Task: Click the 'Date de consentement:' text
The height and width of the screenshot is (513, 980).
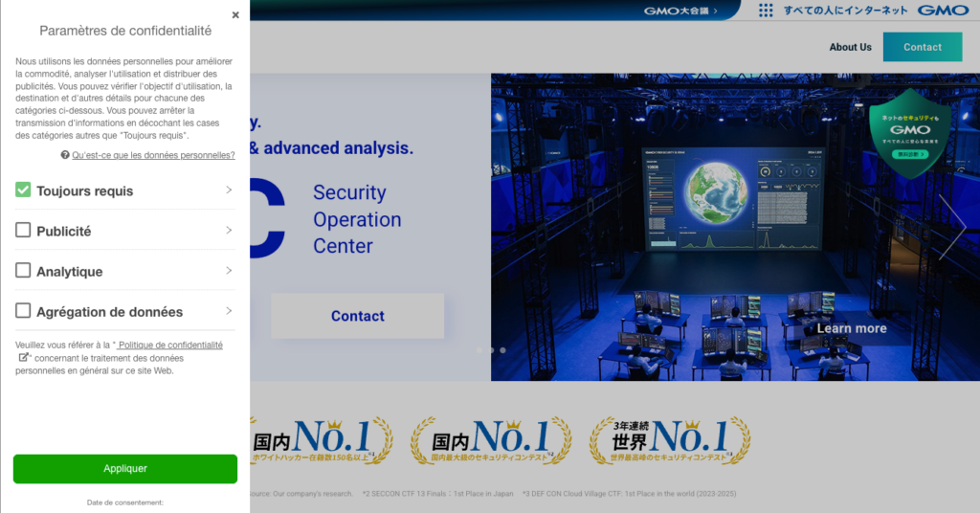Action: [125, 502]
